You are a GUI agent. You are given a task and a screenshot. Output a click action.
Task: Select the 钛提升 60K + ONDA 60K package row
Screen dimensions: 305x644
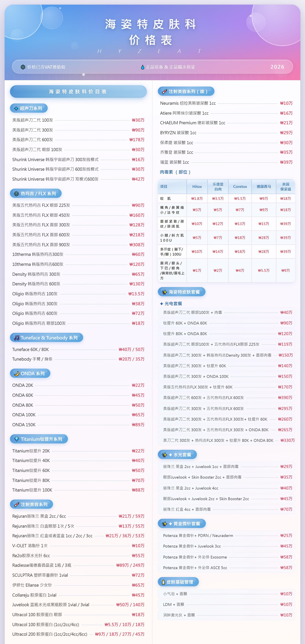tap(226, 323)
